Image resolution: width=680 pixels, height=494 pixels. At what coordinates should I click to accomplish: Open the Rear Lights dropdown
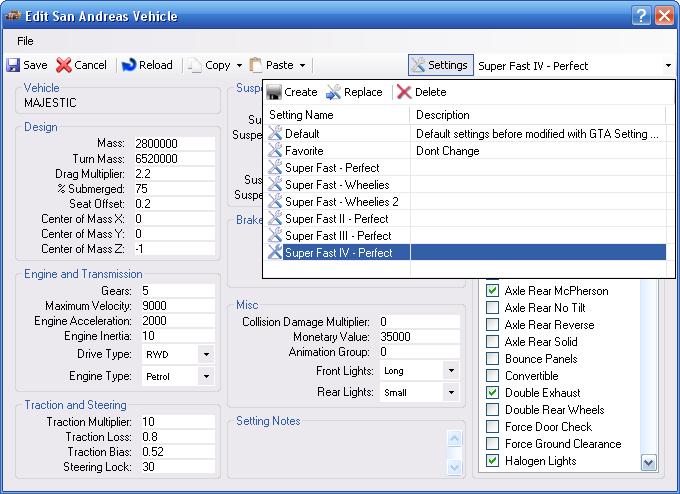451,392
